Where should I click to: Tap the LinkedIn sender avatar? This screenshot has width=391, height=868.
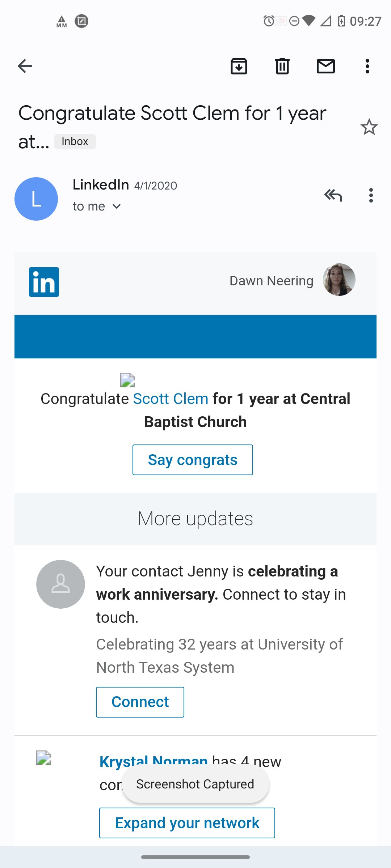pyautogui.click(x=36, y=199)
